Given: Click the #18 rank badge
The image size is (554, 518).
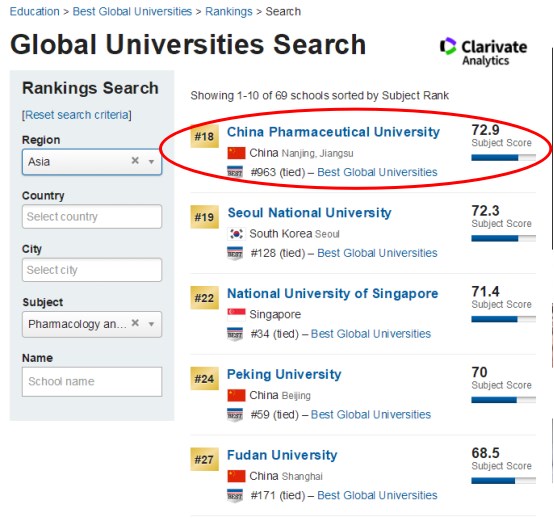Looking at the screenshot, I should (205, 136).
